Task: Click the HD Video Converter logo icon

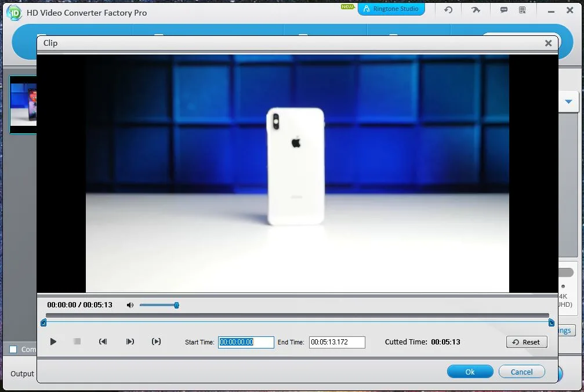Action: click(x=14, y=13)
